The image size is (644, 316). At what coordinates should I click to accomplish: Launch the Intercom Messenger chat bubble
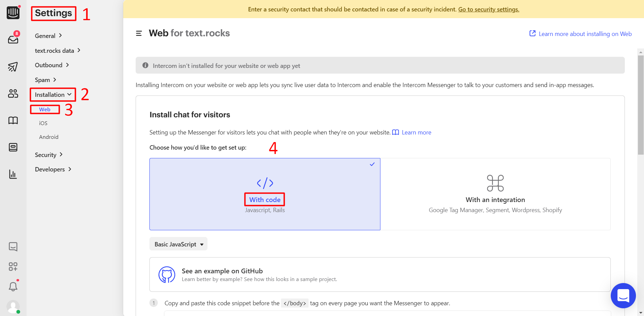[623, 296]
